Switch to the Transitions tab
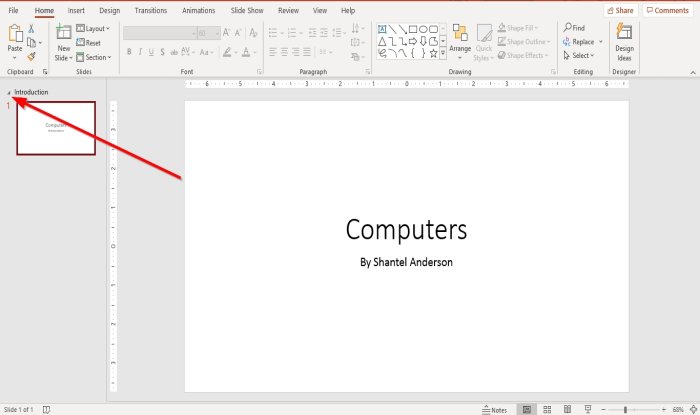700x415 pixels. 150,10
